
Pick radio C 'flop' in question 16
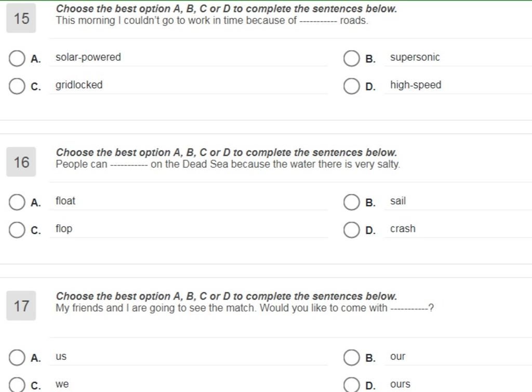pyautogui.click(x=17, y=230)
